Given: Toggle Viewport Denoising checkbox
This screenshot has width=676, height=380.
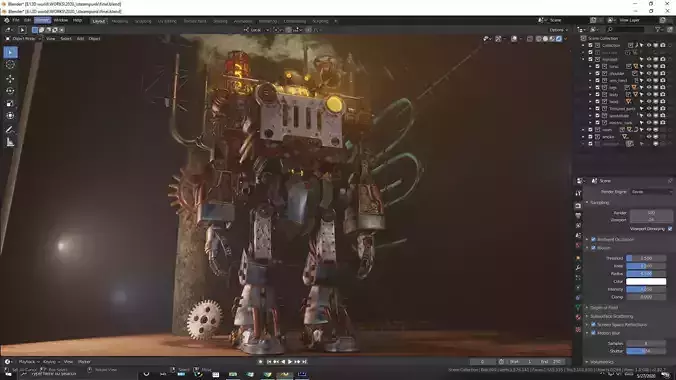Looking at the screenshot, I should (670, 229).
